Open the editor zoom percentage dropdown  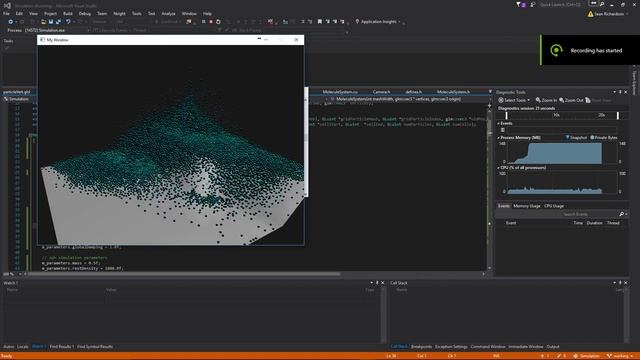(x=20, y=274)
